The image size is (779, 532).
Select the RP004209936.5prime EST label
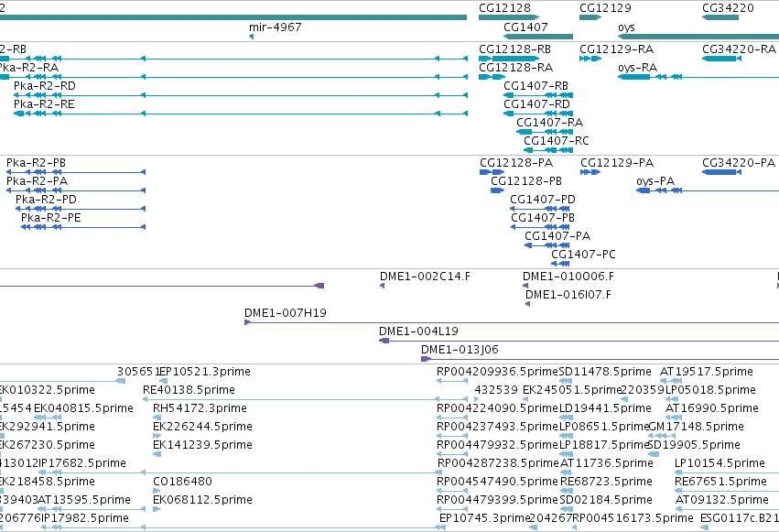tap(497, 372)
